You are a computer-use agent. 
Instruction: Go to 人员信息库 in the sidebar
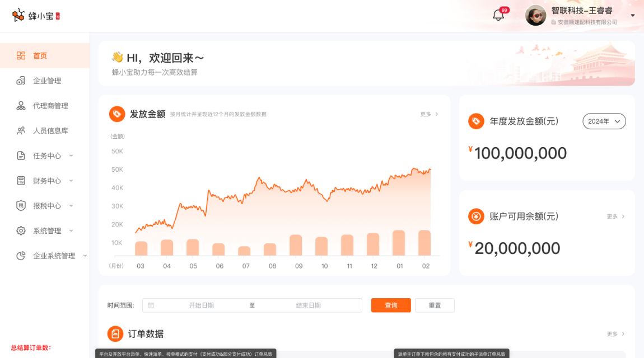(x=50, y=130)
